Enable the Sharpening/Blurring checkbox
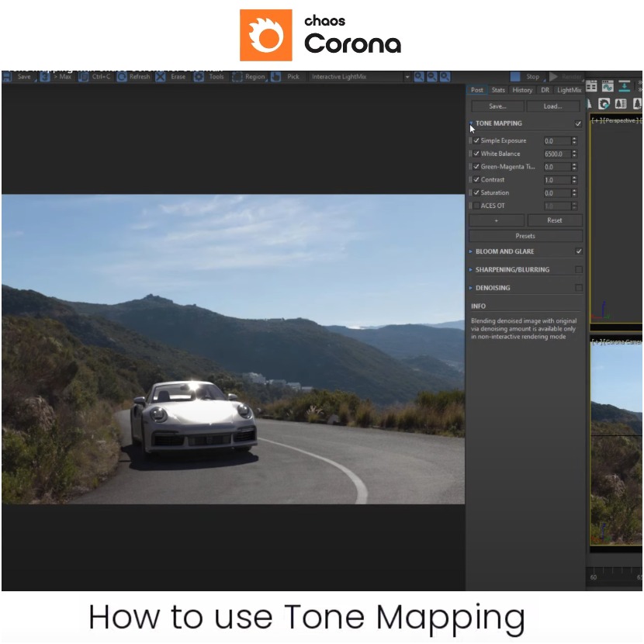644x644 pixels. coord(579,270)
